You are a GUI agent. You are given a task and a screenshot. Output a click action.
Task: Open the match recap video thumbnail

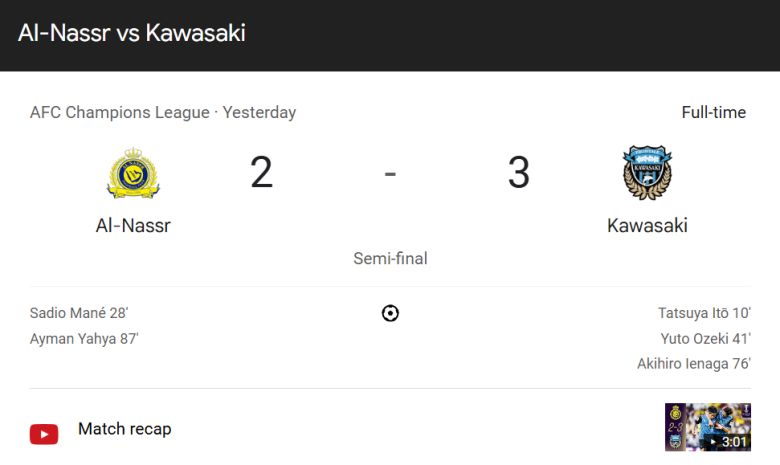[708, 427]
